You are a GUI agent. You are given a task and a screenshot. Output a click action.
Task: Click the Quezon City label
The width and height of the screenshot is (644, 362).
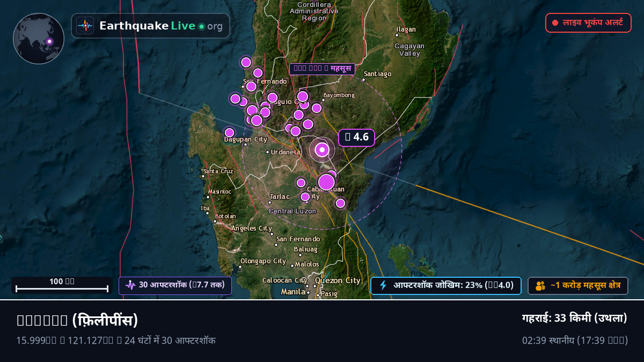pyautogui.click(x=338, y=280)
